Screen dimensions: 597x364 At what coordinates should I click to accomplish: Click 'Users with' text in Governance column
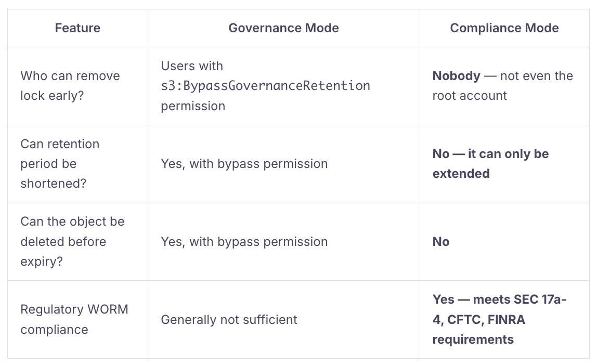192,66
